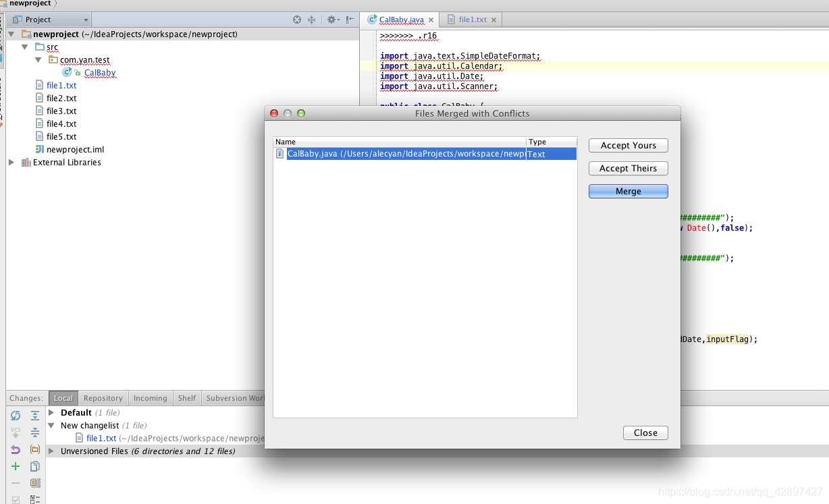Click hide Project panel icon
The image size is (829, 504).
350,20
